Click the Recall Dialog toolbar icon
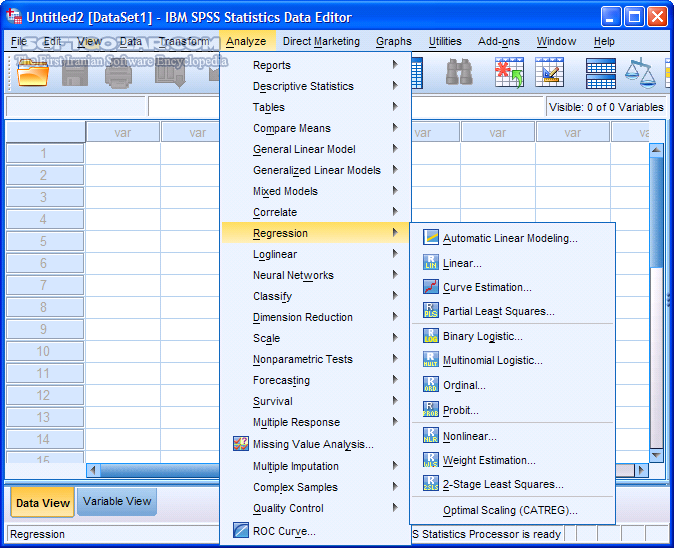The image size is (674, 548). (171, 74)
